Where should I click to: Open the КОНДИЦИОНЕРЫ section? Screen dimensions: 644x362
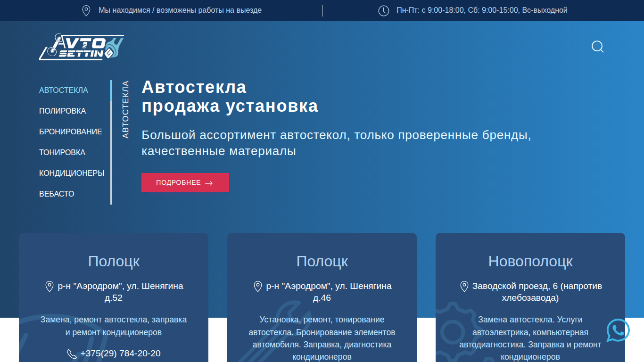72,173
